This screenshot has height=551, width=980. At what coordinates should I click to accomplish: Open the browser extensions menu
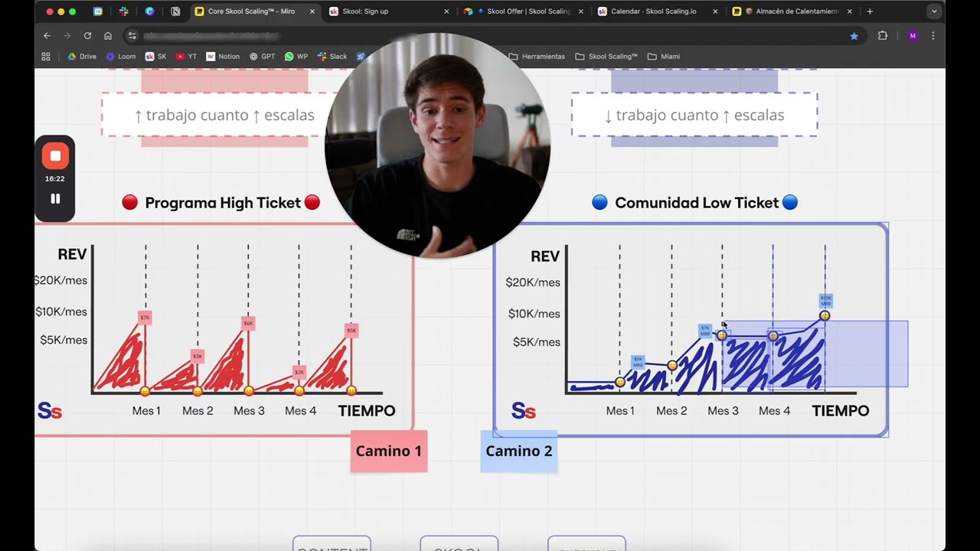click(x=883, y=36)
